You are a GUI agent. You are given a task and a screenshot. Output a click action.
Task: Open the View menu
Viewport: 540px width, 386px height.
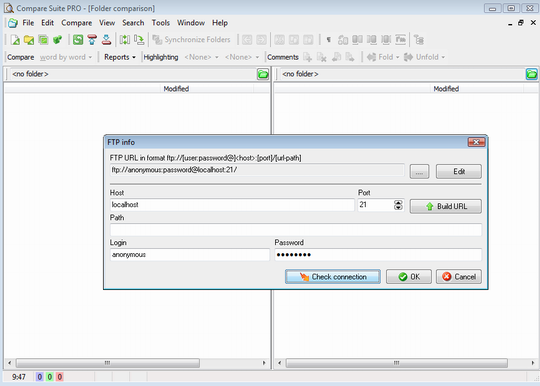107,23
